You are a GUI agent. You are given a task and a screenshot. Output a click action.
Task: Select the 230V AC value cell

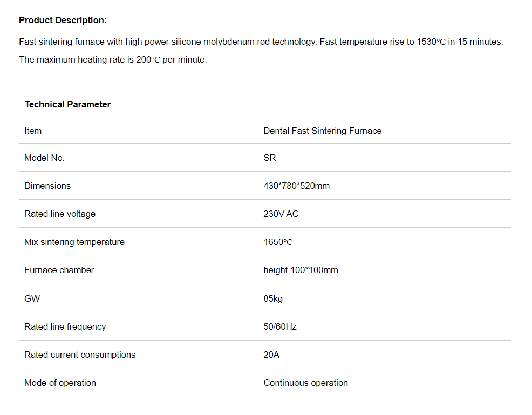click(281, 214)
